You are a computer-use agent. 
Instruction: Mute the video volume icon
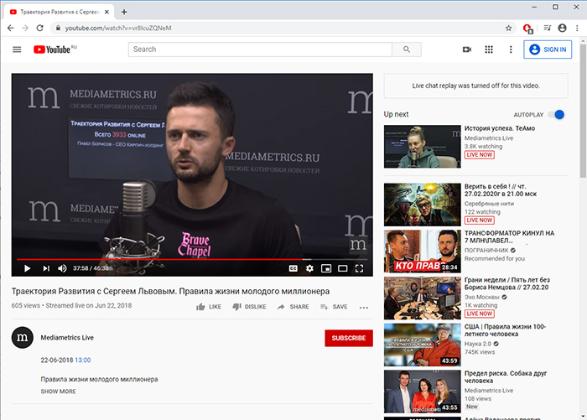(x=63, y=268)
